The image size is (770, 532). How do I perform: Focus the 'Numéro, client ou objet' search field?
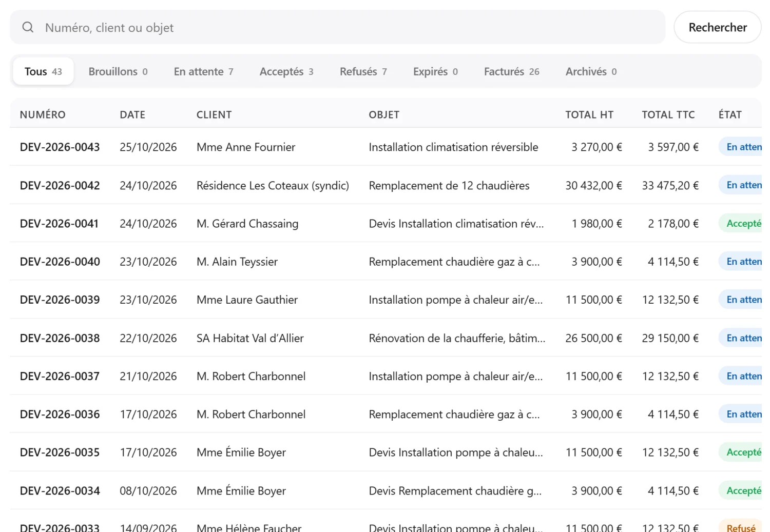[337, 27]
